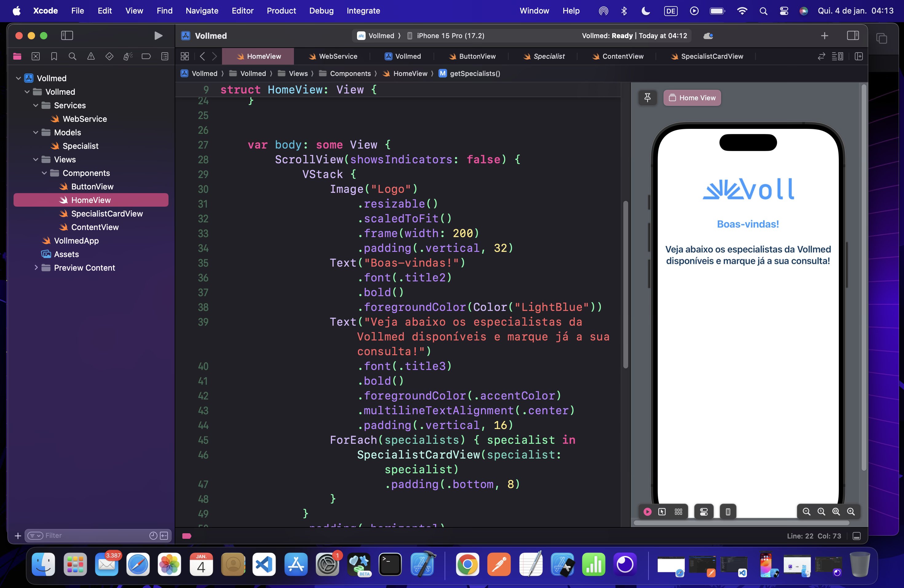904x588 pixels.
Task: Zoom out the preview canvas
Action: [807, 512]
